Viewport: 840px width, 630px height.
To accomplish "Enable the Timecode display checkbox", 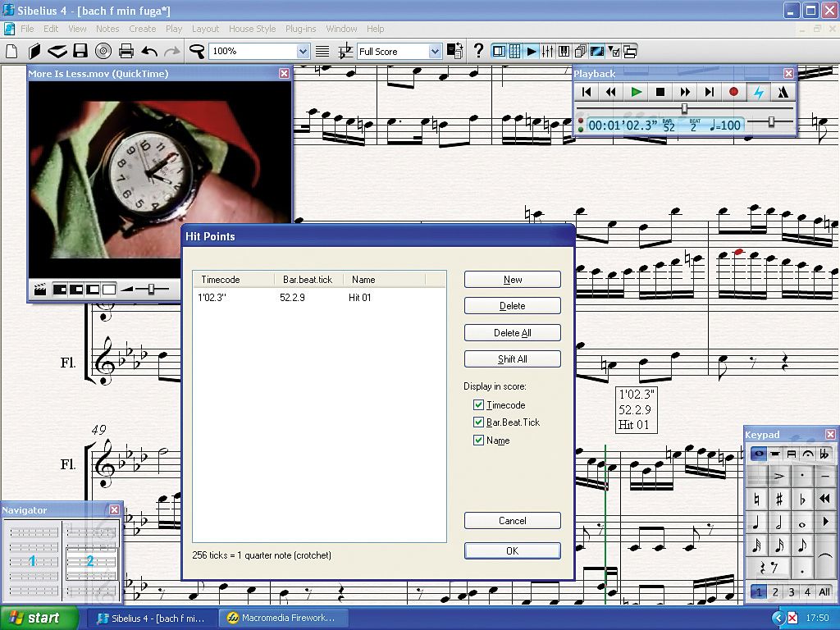I will click(x=478, y=404).
